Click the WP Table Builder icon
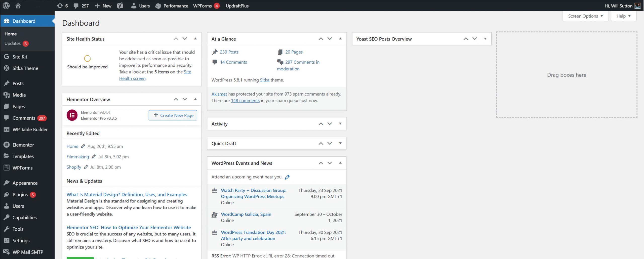The width and height of the screenshot is (644, 259). [7, 129]
